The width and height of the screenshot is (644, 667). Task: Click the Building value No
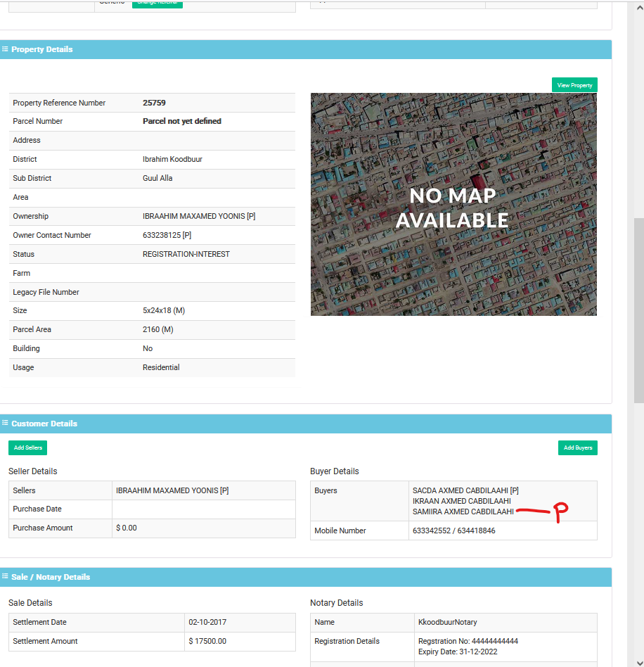[x=148, y=348]
